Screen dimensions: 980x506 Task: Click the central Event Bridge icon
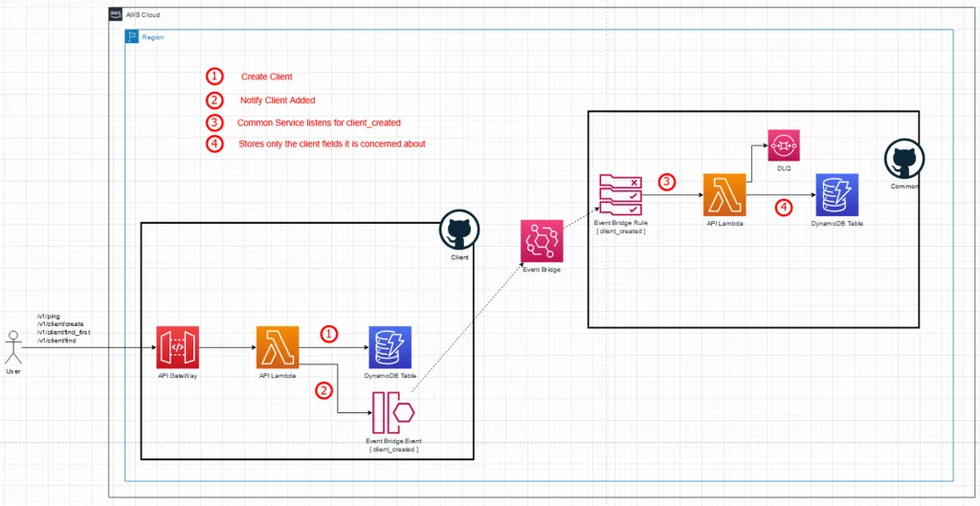coord(540,240)
